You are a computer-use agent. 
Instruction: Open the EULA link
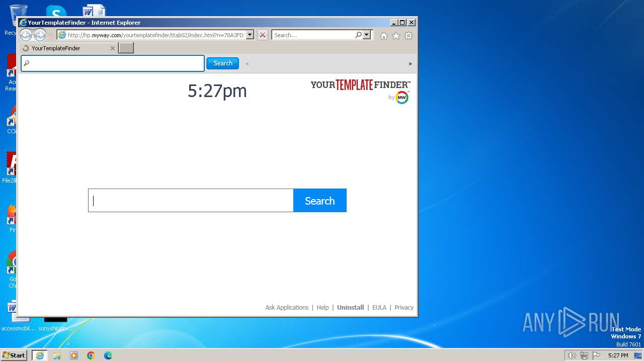point(379,308)
